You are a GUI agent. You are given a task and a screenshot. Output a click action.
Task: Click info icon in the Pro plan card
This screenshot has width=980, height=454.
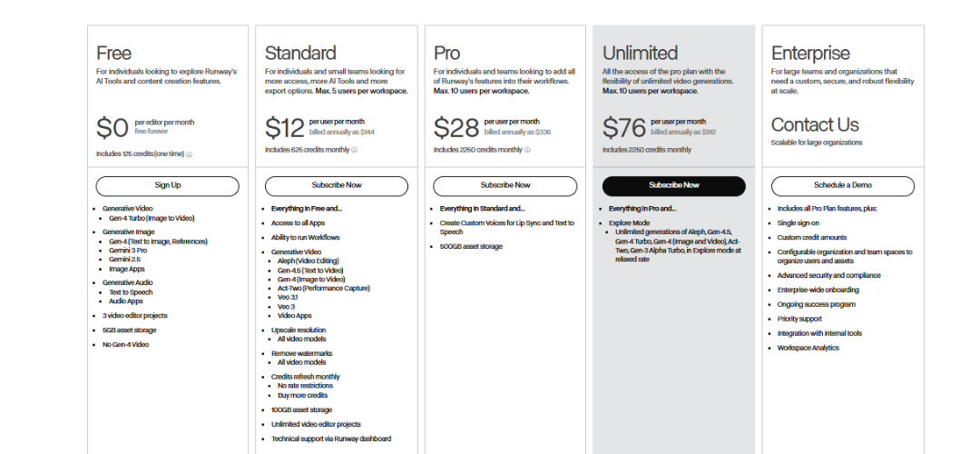pos(526,150)
